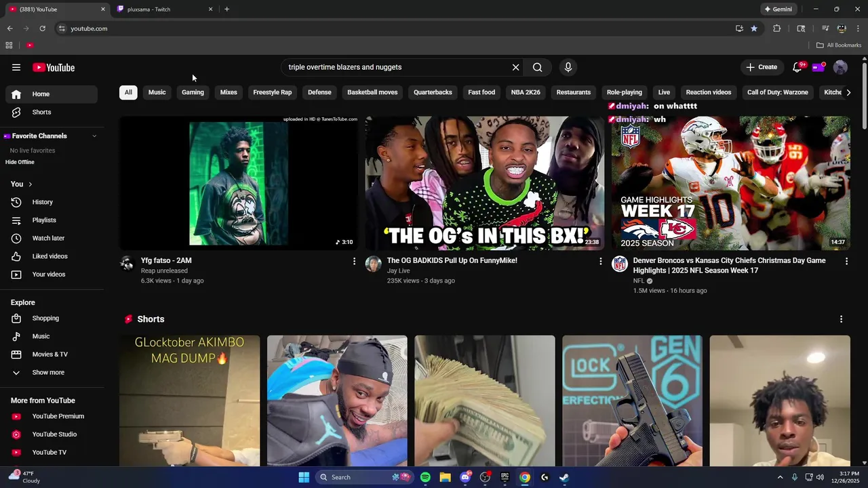This screenshot has width=868, height=488.
Task: Open the Windows Start menu
Action: pos(304,477)
